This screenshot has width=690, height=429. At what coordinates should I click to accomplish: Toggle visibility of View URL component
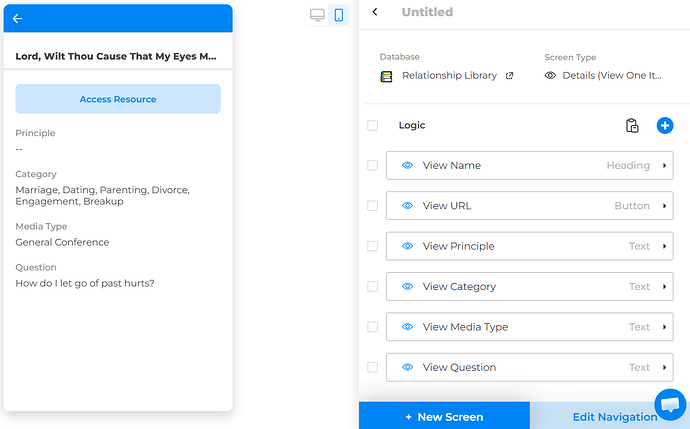click(x=407, y=205)
